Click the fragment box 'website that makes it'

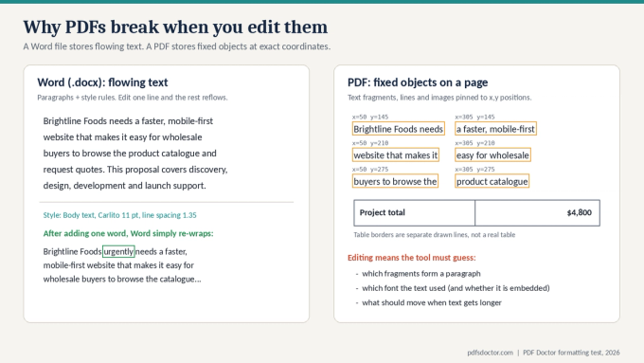coord(396,155)
